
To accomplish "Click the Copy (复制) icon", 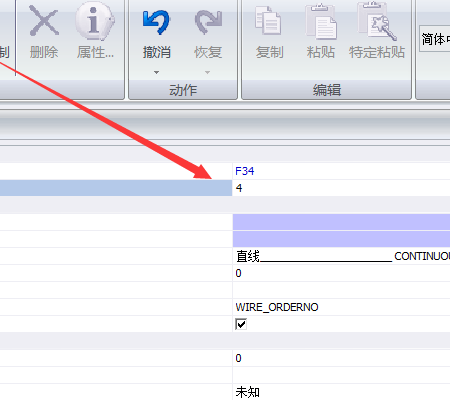I will [x=268, y=21].
